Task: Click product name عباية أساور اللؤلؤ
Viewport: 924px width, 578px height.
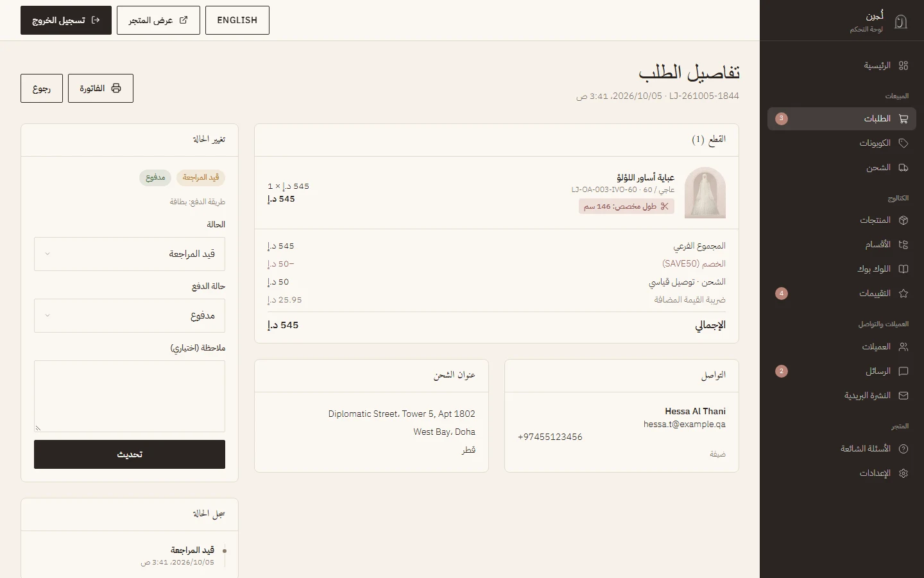Action: tap(646, 177)
